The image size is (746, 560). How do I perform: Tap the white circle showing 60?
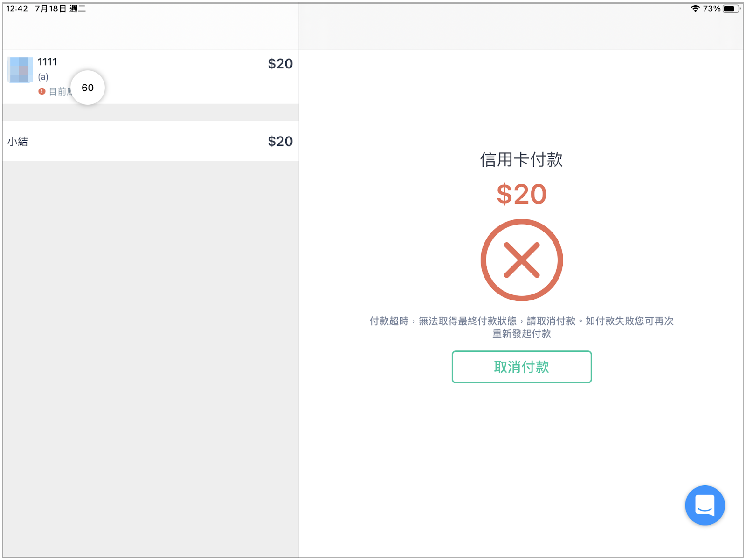[88, 88]
